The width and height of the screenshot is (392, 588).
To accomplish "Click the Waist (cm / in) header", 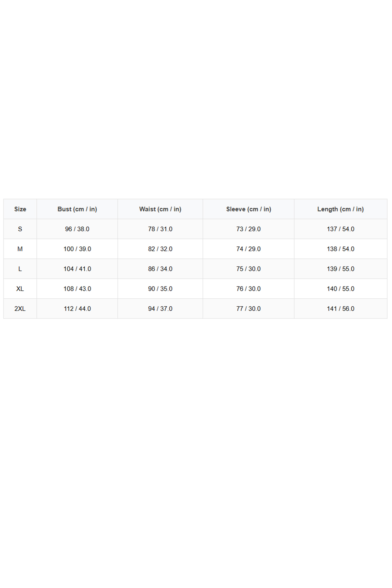I will pos(160,209).
